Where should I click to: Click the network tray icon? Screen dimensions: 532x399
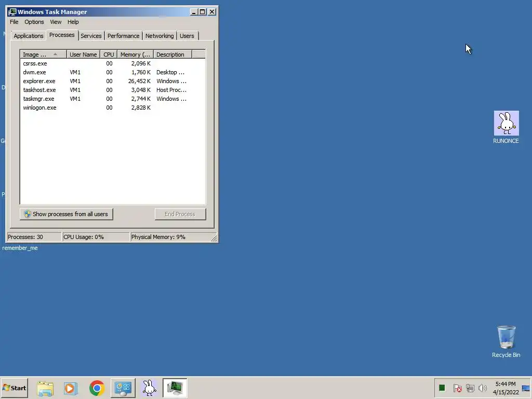[x=470, y=388]
